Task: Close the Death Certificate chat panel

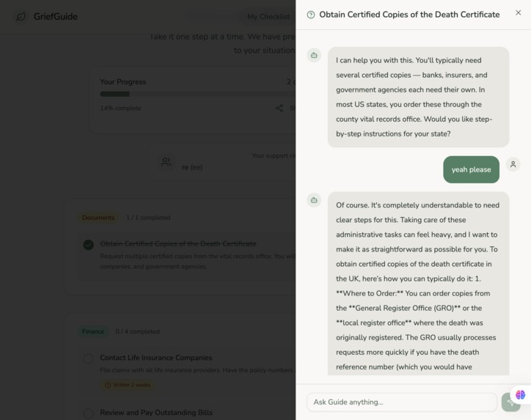Action: click(518, 12)
